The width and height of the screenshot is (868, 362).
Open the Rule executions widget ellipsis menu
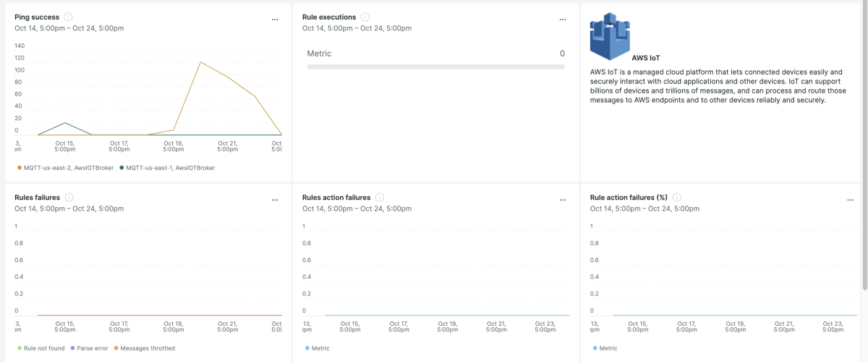tap(563, 20)
